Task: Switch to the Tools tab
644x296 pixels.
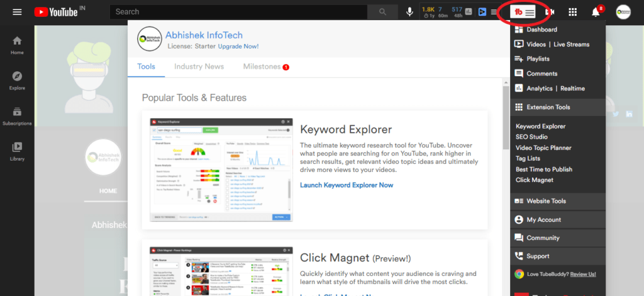Action: [x=146, y=67]
